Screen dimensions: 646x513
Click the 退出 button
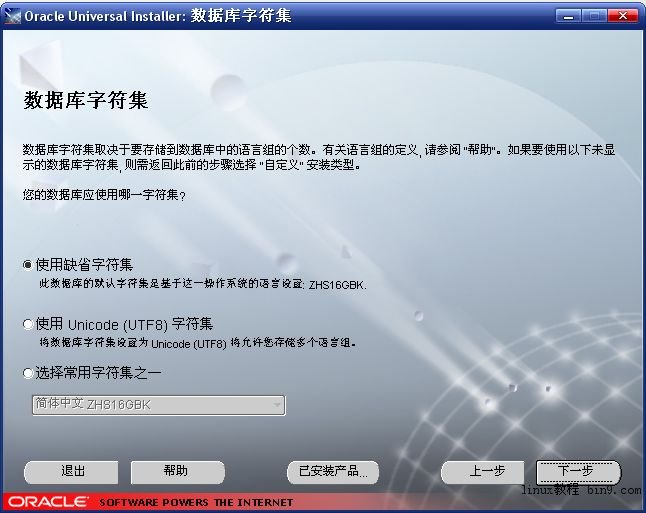[71, 472]
